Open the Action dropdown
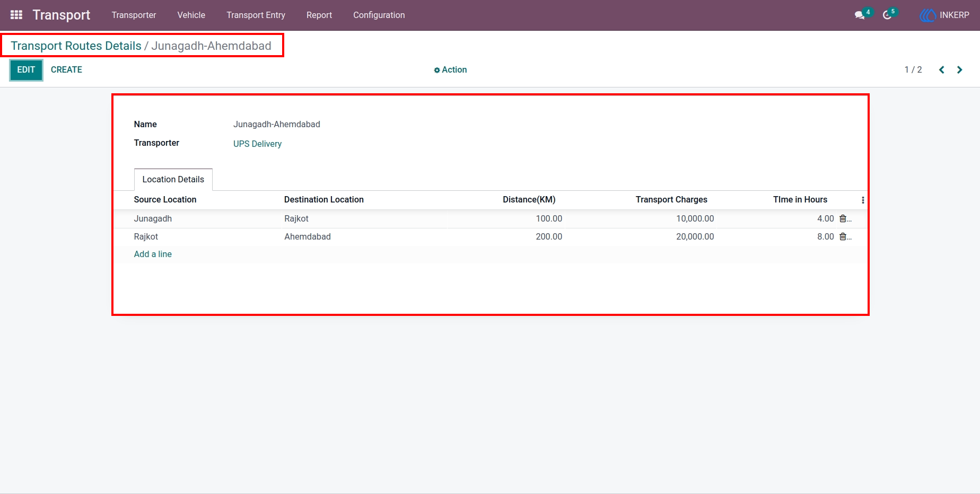980x494 pixels. [450, 70]
